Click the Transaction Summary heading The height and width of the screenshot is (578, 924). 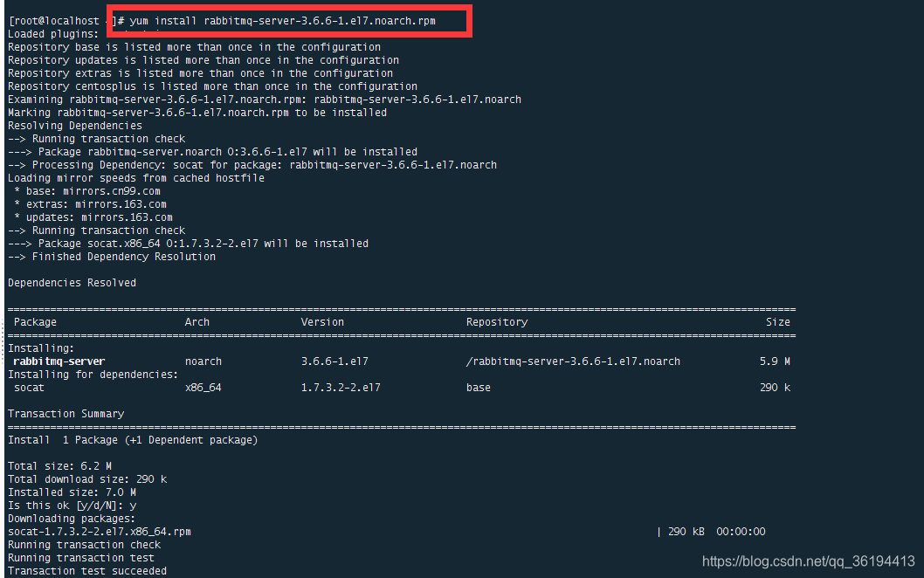point(66,414)
